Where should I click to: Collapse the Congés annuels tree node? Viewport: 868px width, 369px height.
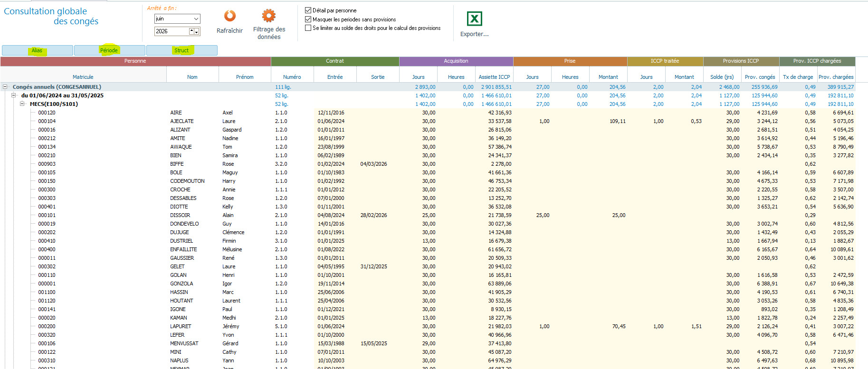pos(5,87)
